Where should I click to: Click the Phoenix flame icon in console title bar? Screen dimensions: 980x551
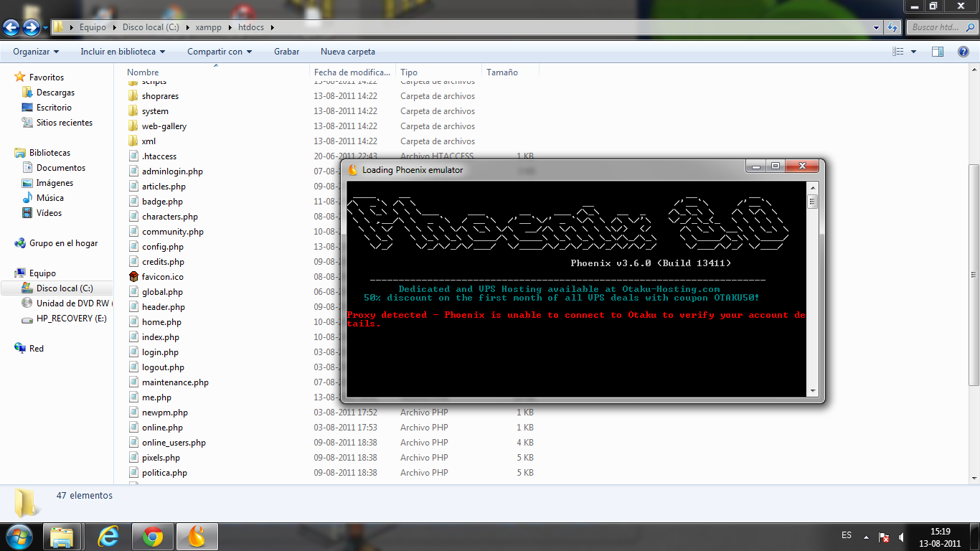pos(352,170)
